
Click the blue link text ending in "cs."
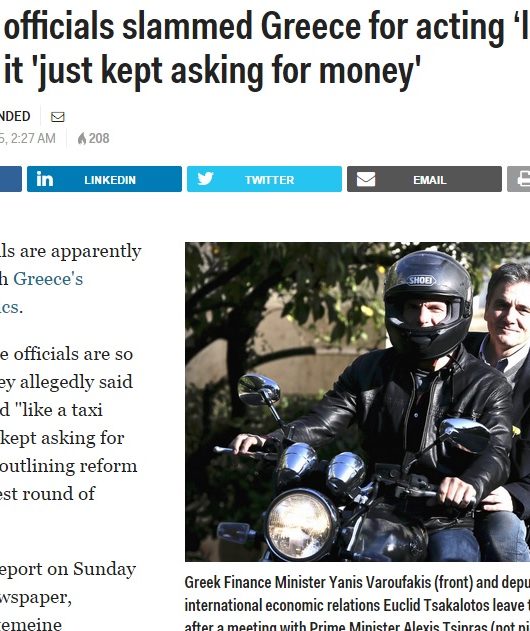11,307
